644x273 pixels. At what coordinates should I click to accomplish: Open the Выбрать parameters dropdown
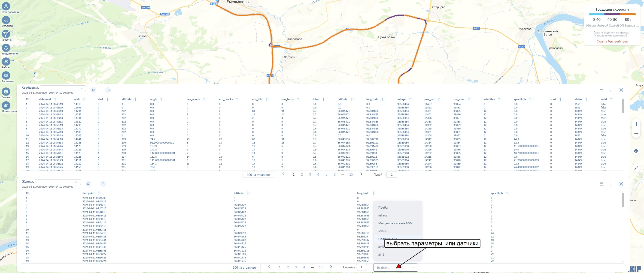[x=395, y=267]
